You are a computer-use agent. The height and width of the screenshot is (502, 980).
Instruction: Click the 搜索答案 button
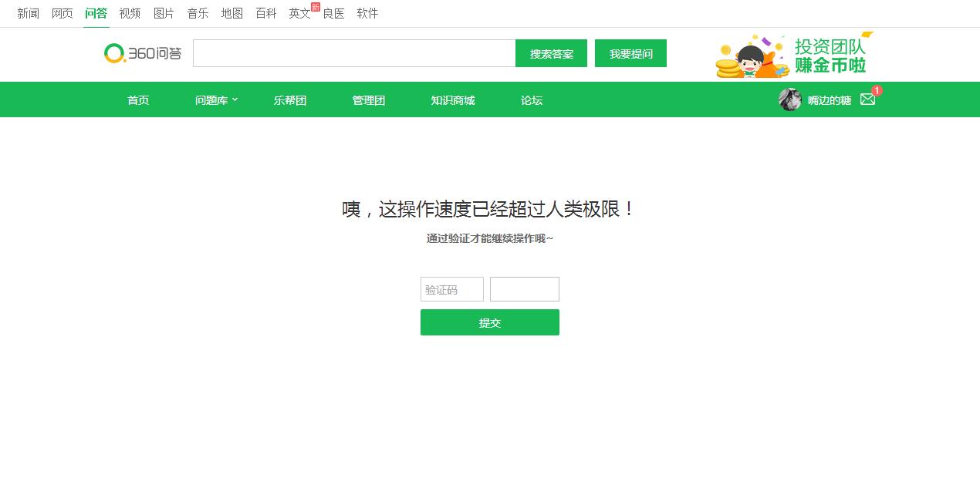click(551, 53)
